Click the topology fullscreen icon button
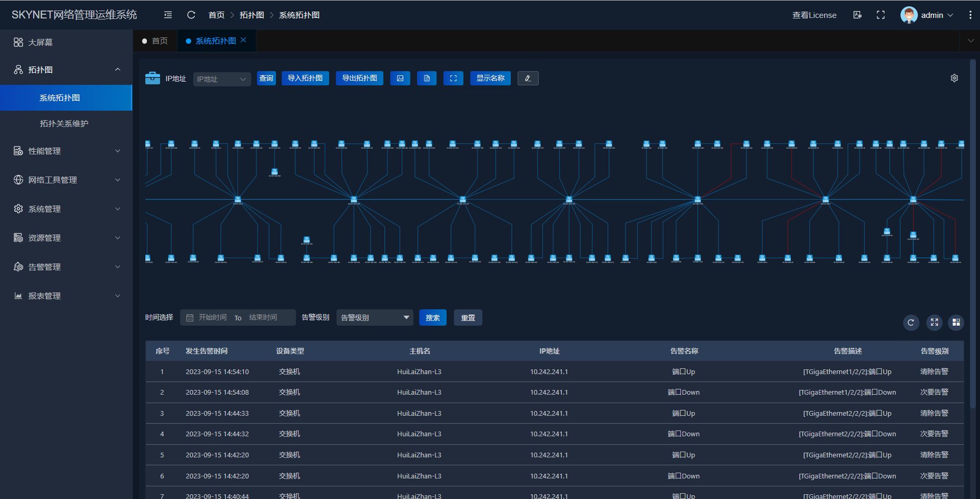 tap(453, 78)
